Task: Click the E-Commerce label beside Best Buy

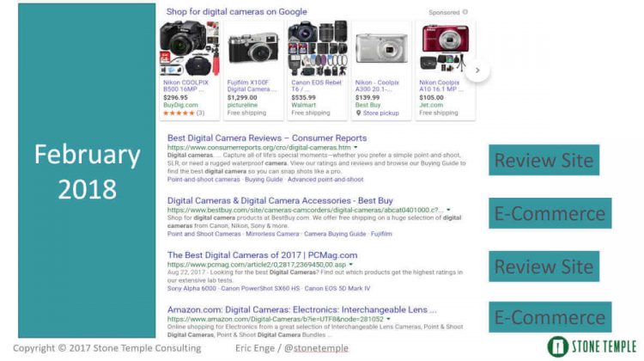Action: click(x=550, y=213)
